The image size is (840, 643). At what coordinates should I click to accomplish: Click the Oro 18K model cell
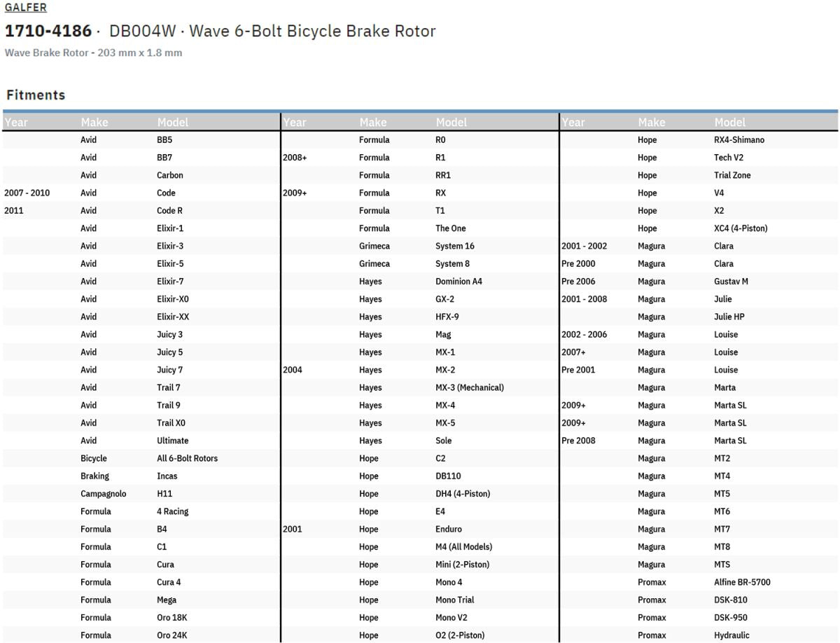point(173,618)
